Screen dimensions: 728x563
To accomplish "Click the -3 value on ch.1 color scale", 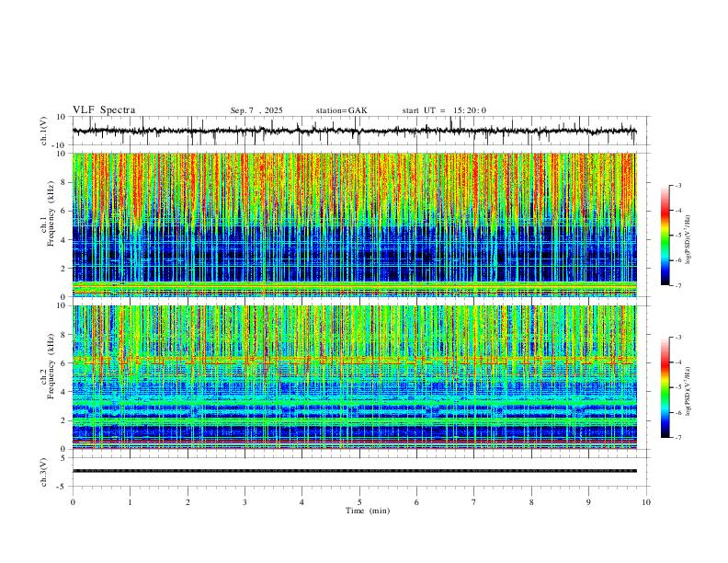I will pos(677,185).
